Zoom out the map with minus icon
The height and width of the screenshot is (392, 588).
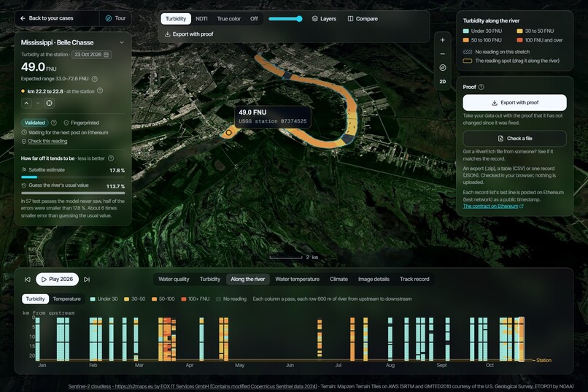443,54
